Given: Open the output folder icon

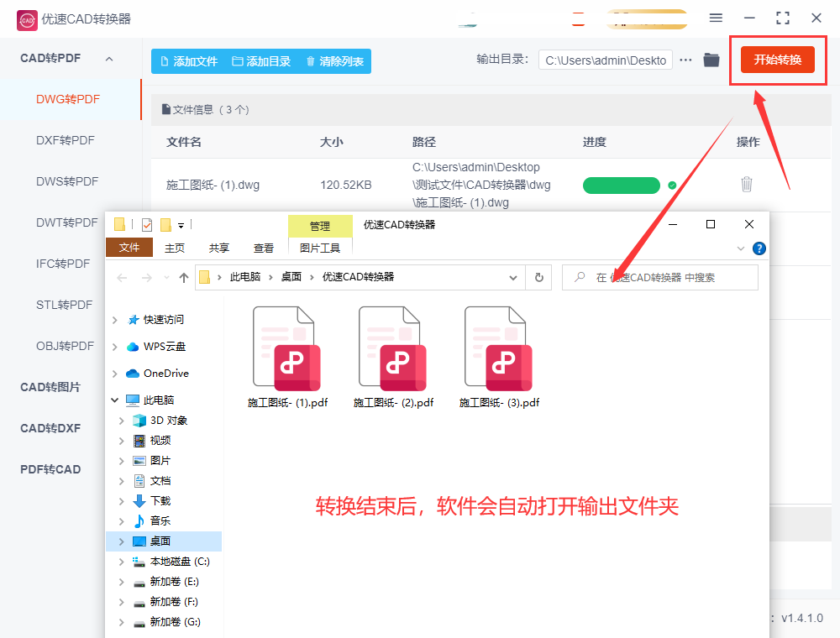Looking at the screenshot, I should click(711, 60).
